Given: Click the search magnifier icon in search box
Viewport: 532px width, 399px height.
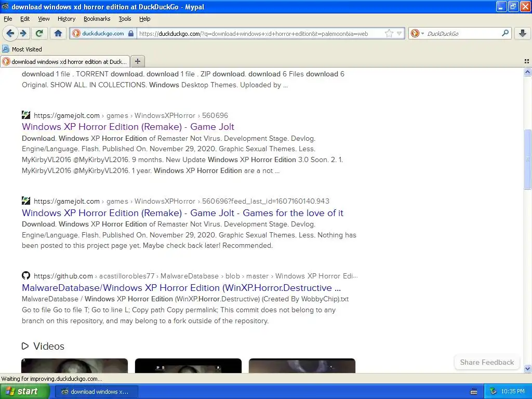Looking at the screenshot, I should [x=505, y=33].
